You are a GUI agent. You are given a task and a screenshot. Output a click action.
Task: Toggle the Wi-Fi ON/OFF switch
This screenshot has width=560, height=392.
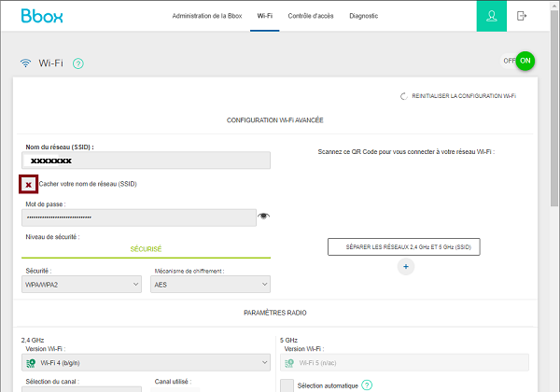(x=518, y=61)
